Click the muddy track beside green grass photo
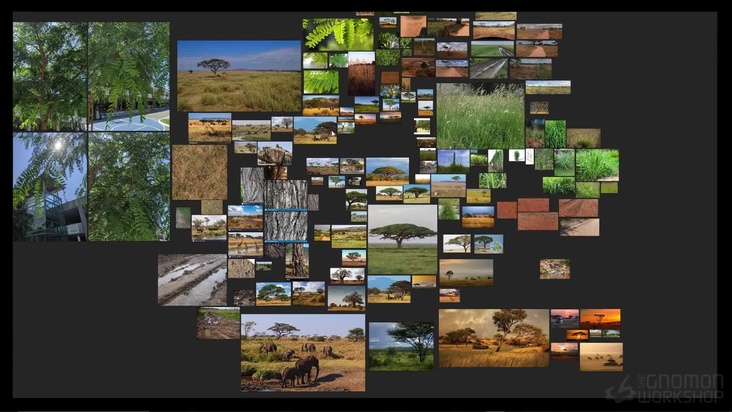 [218, 323]
